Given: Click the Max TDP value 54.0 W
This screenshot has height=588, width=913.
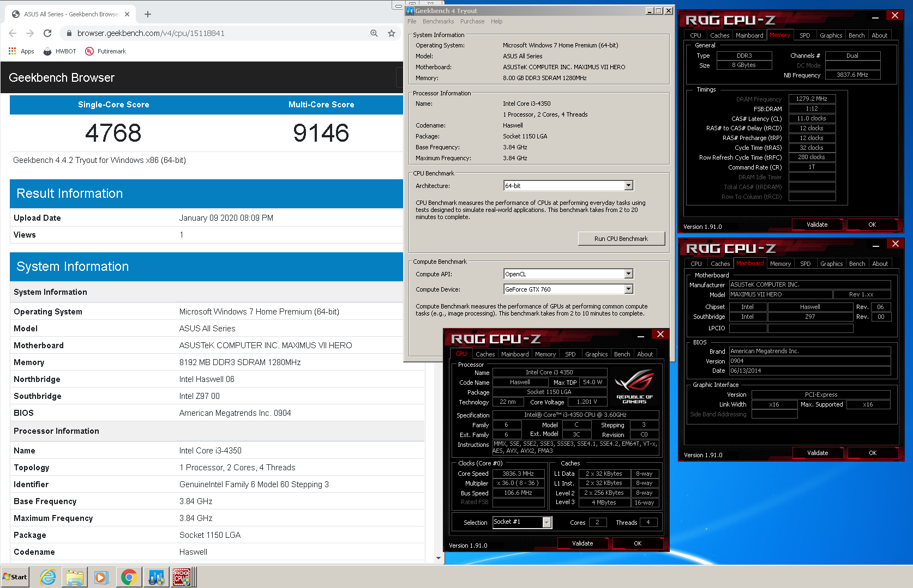Looking at the screenshot, I should 593,383.
